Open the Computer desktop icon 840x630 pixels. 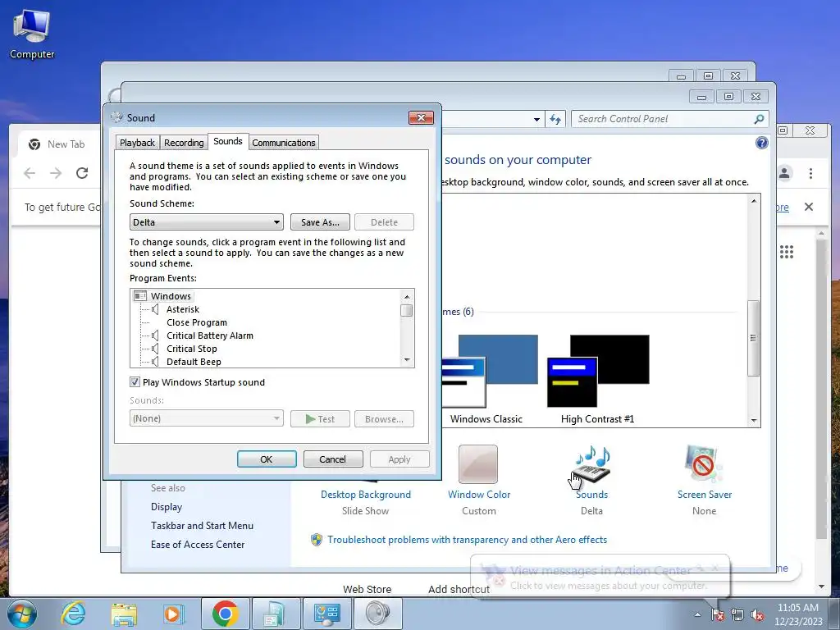point(32,34)
